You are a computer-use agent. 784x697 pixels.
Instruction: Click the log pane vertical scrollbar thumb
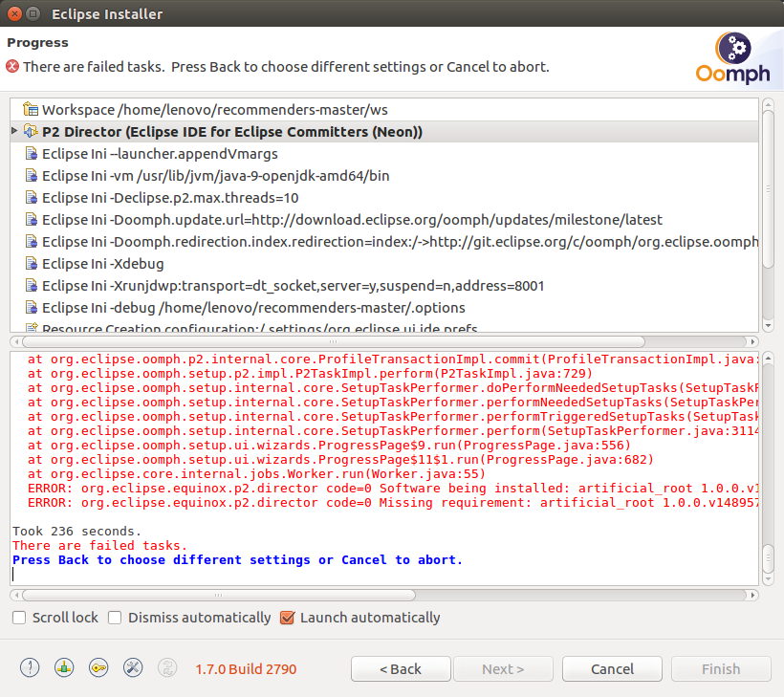coord(768,558)
